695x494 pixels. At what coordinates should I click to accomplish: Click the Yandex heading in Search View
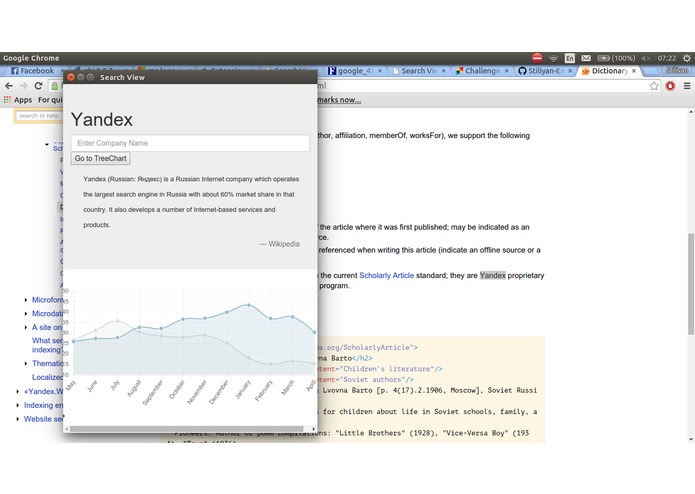point(102,120)
